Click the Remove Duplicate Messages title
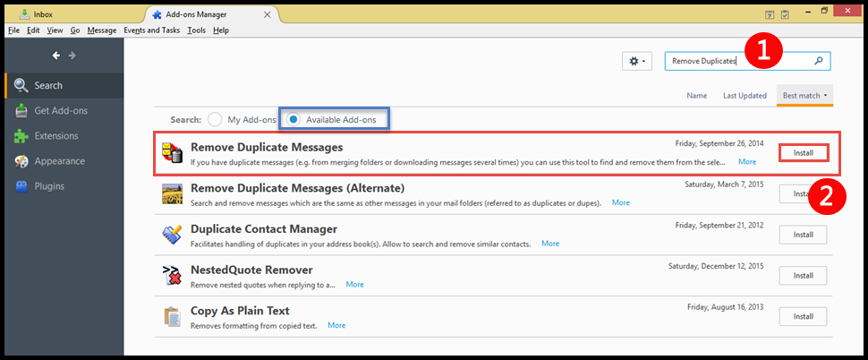This screenshot has width=868, height=360. click(x=267, y=148)
